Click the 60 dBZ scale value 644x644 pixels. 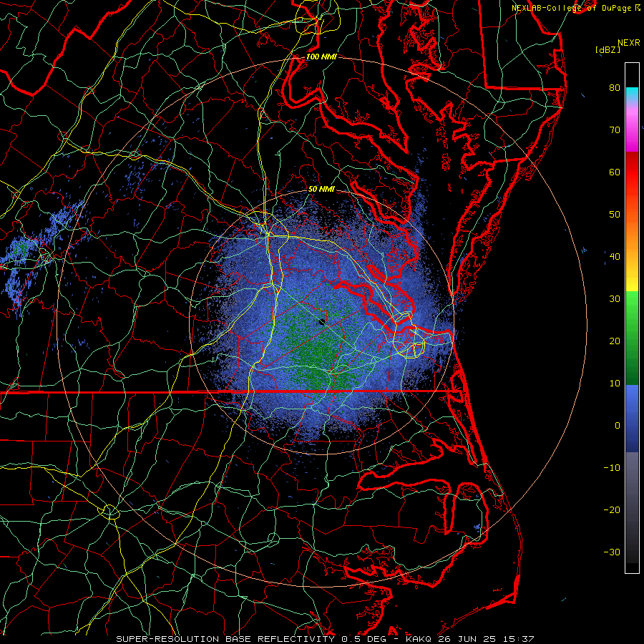[615, 172]
